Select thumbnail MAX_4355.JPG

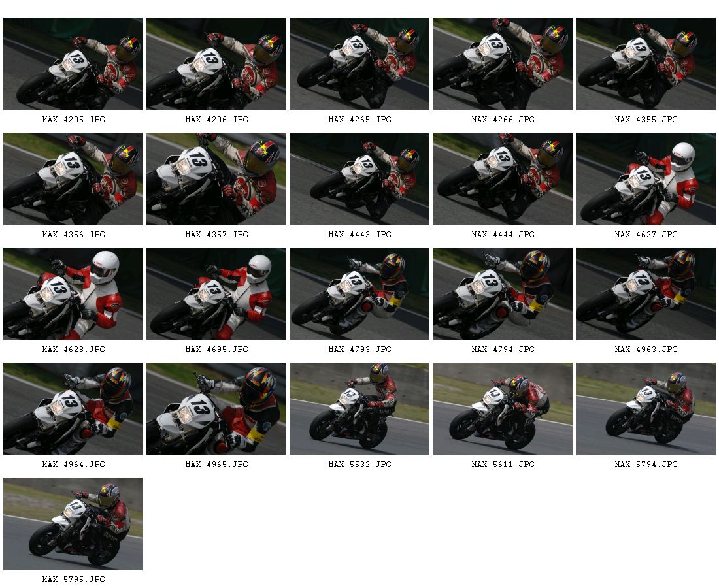[646, 64]
